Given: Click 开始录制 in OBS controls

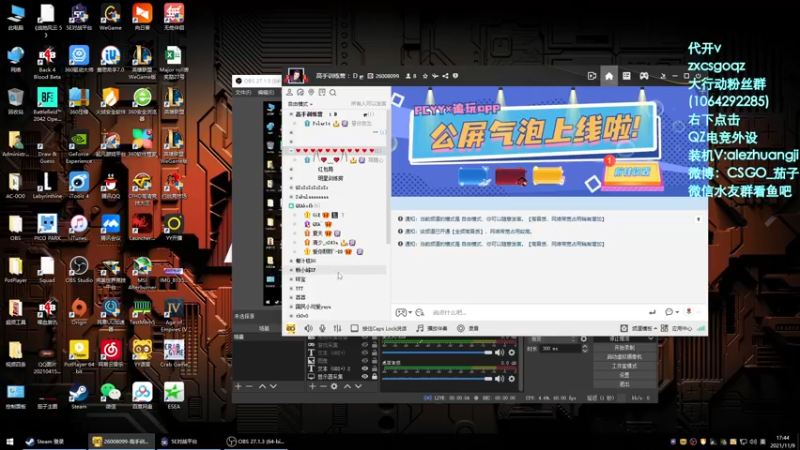Looking at the screenshot, I should tap(624, 347).
